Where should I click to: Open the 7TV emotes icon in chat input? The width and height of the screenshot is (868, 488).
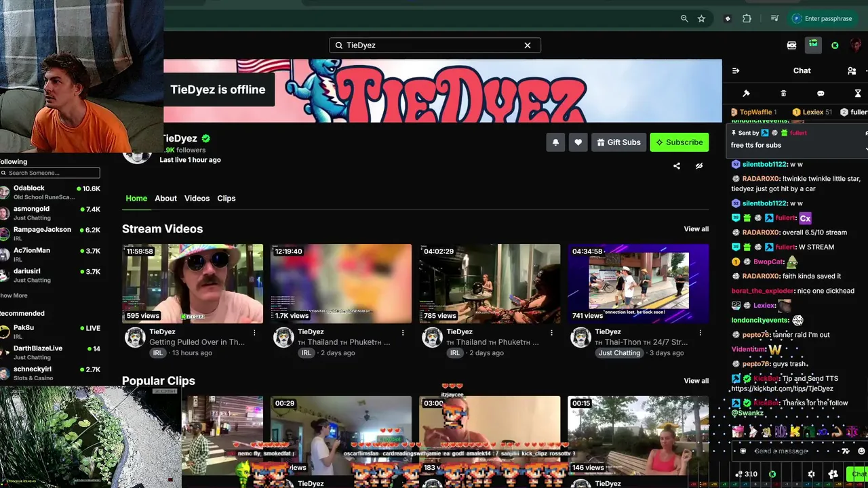pyautogui.click(x=846, y=451)
